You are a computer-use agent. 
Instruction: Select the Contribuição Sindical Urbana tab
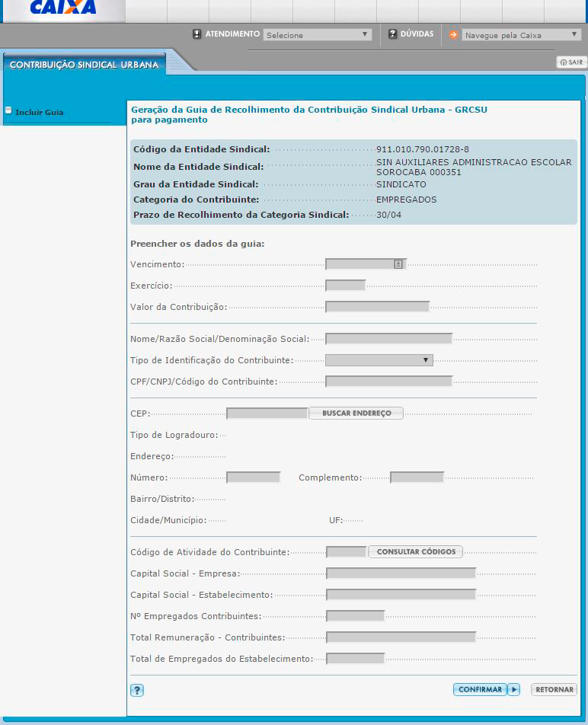[x=84, y=65]
